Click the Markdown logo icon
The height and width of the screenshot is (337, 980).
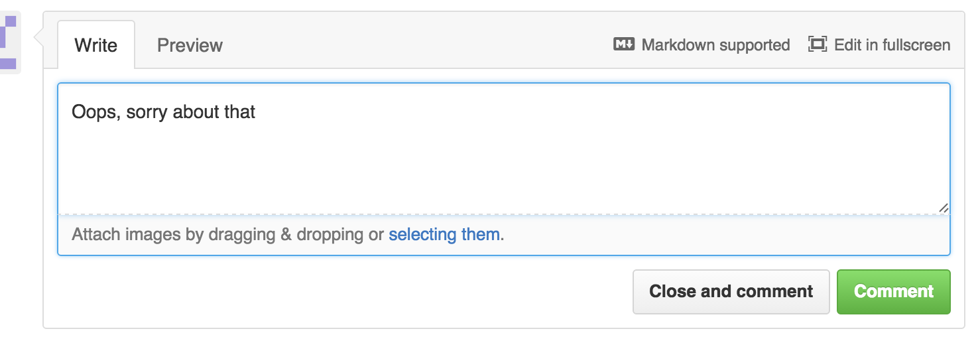tap(624, 44)
